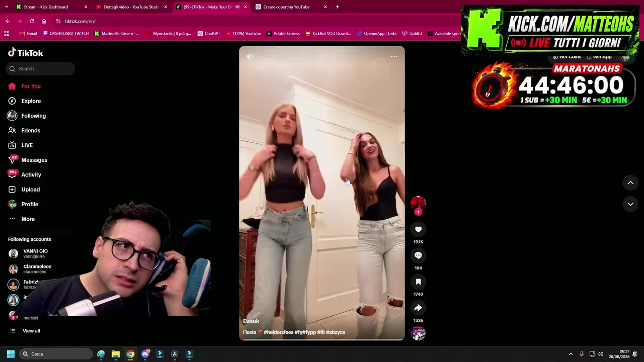This screenshot has height=362, width=644.
Task: Open the Friends section
Action: click(24, 130)
